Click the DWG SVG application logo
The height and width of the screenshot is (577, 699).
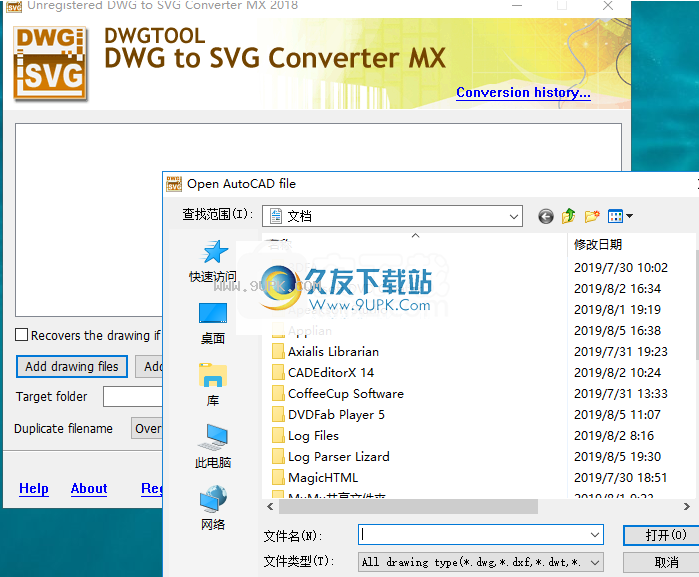point(50,63)
